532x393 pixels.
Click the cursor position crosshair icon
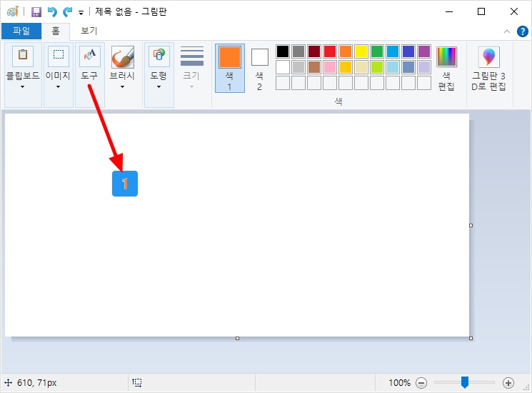8,383
